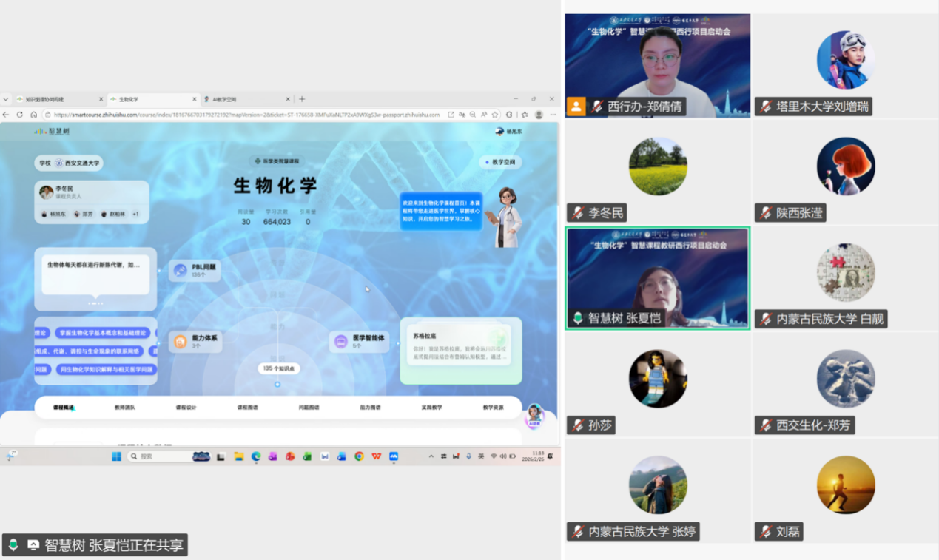Show hidden system tray icons chevron

coord(431,456)
